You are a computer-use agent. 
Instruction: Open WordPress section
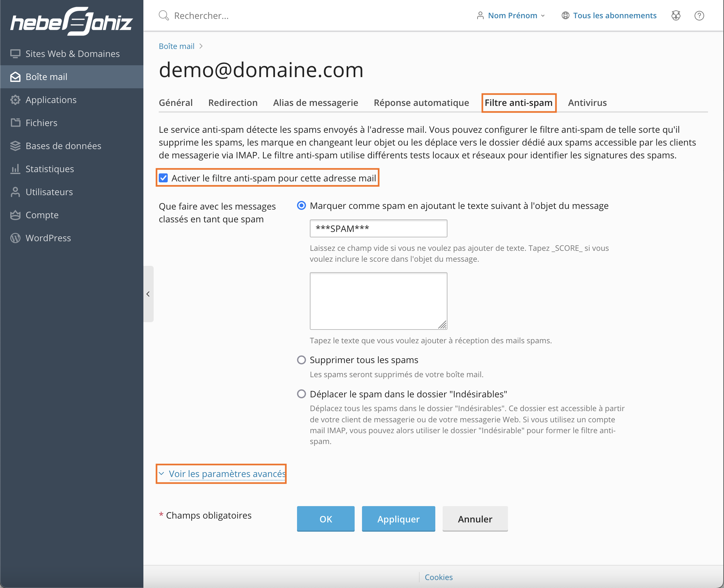(71, 238)
